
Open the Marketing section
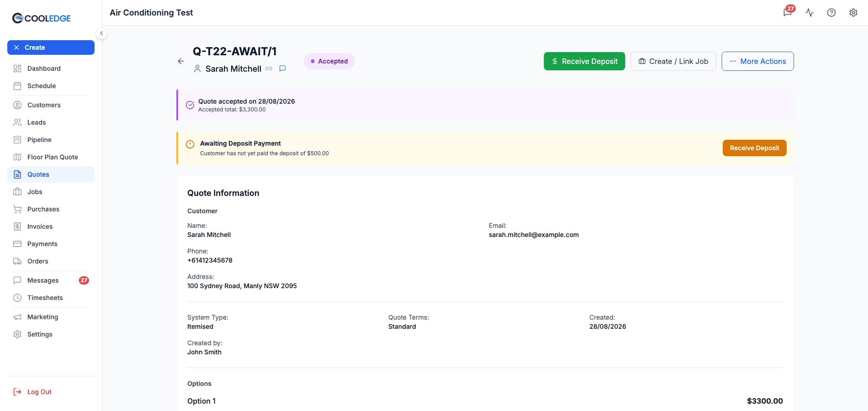[x=51, y=317]
